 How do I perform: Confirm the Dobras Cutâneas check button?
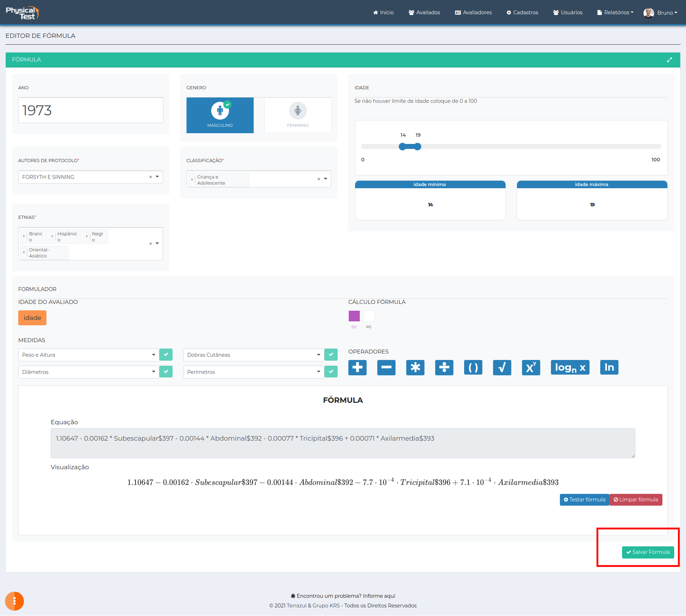point(331,355)
